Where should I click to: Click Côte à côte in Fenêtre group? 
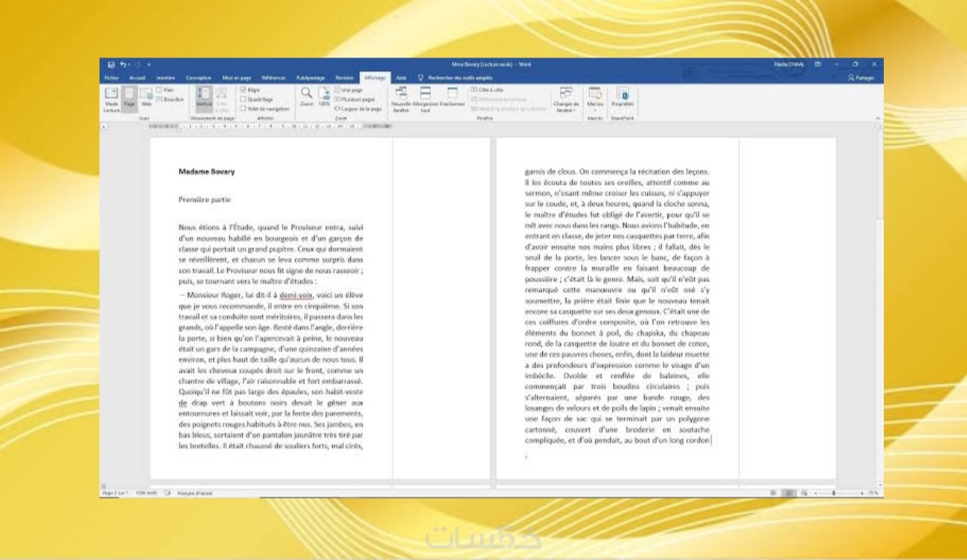pos(486,90)
